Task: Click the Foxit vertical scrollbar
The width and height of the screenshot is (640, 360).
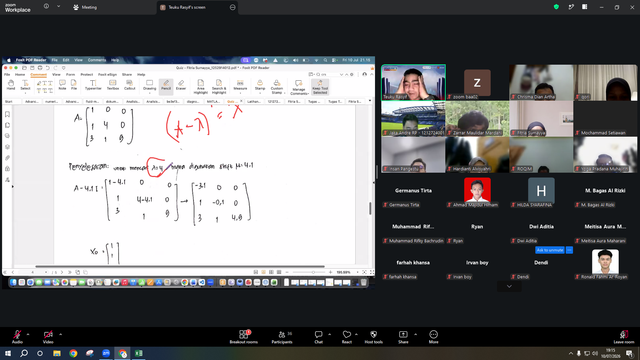Action: (x=370, y=208)
